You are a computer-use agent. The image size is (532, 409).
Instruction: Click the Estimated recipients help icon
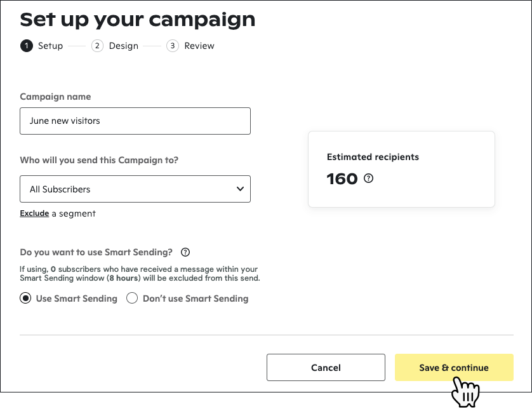tap(369, 178)
